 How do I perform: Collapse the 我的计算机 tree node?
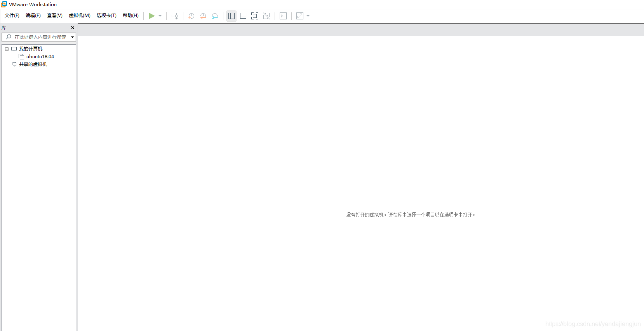coord(7,49)
